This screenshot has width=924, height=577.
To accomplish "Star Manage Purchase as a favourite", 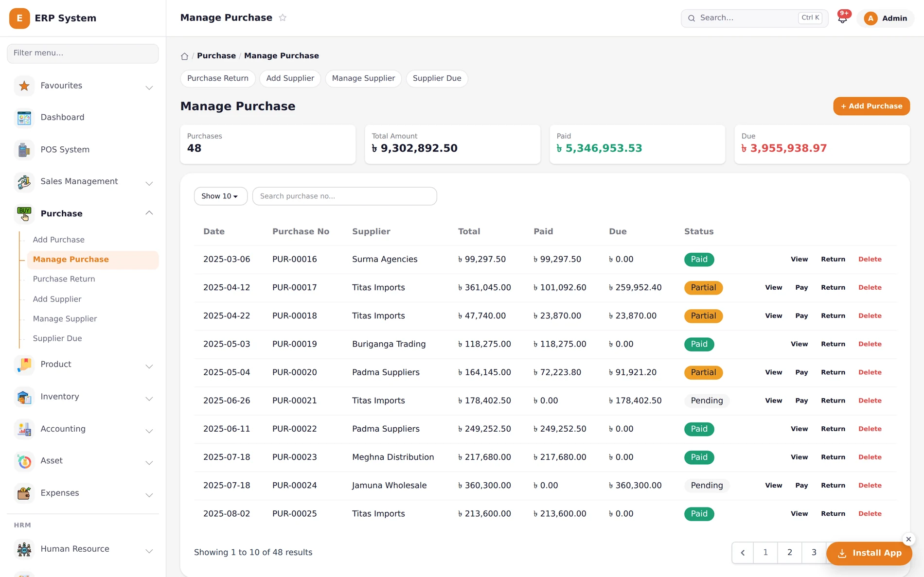I will click(x=283, y=17).
